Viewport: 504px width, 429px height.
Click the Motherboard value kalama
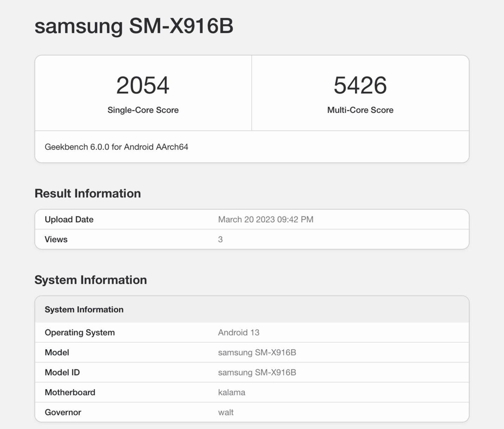(x=232, y=392)
